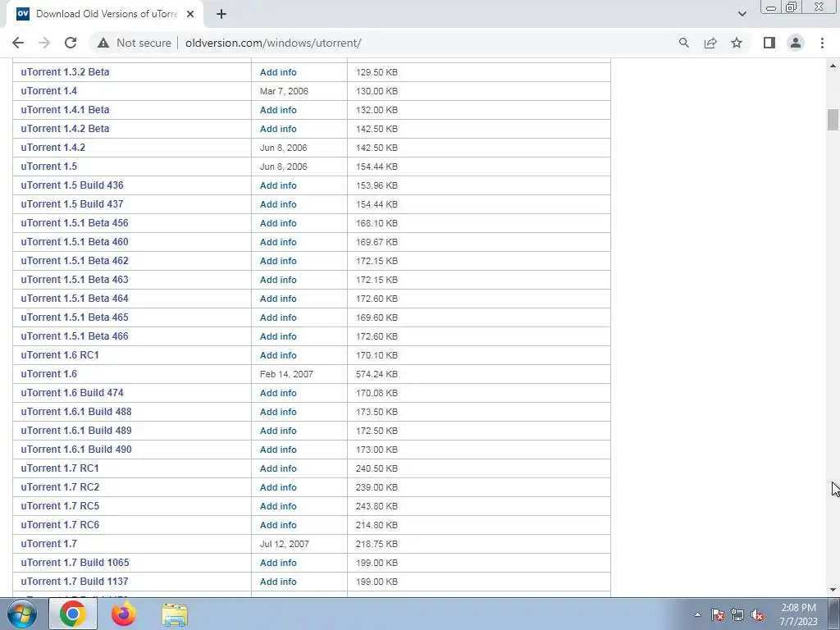Open the uTorrent 1.5.1 Beta 462 link
This screenshot has width=840, height=630.
[x=75, y=260]
